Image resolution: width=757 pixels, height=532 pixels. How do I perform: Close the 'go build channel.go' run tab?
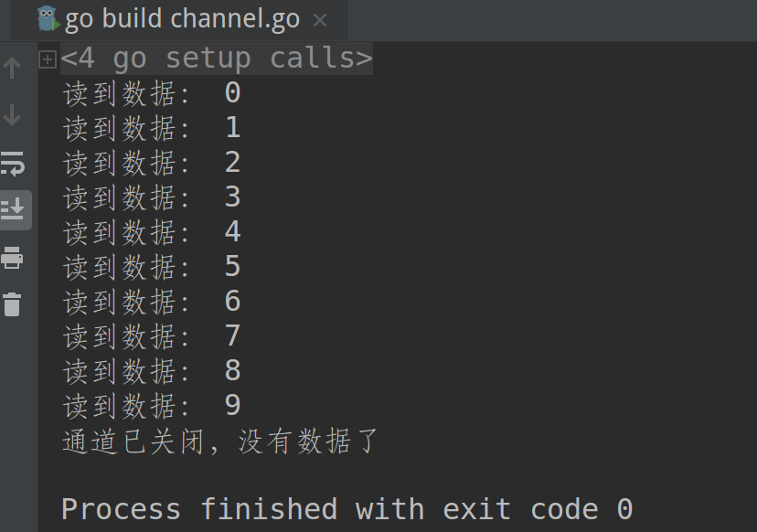[x=321, y=18]
